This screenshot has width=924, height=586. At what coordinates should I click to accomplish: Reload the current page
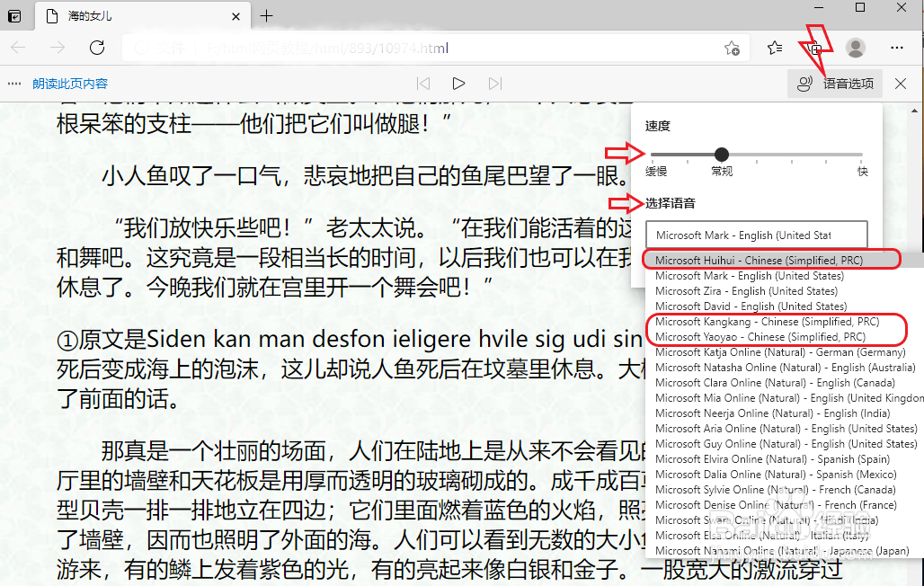point(97,48)
